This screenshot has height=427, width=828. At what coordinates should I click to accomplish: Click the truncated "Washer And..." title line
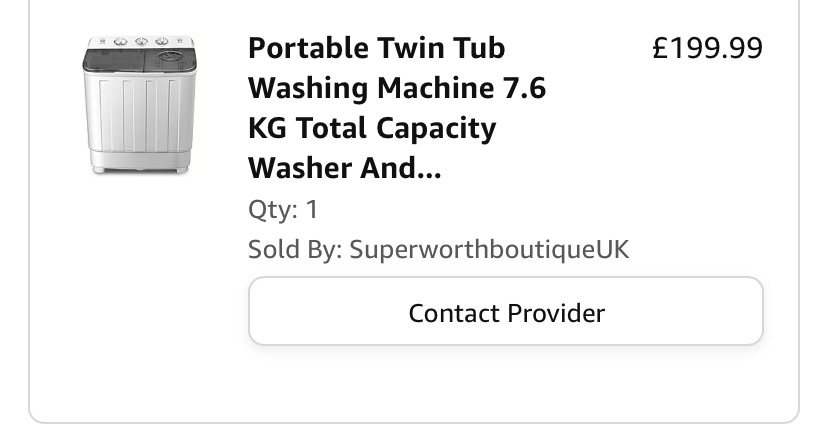344,168
